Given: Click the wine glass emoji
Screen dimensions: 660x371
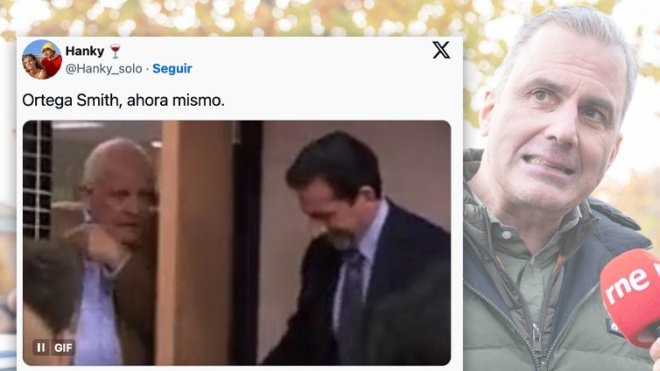Looking at the screenshot, I should pos(115,51).
